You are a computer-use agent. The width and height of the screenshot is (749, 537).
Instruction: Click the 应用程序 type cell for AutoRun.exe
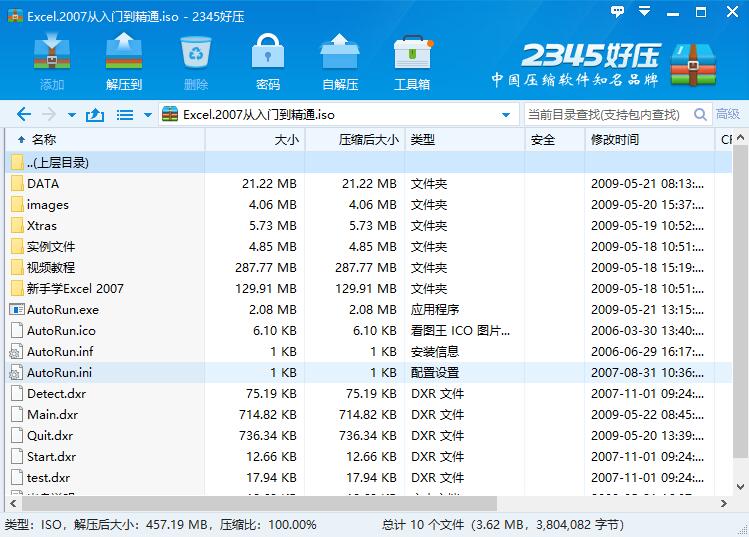tap(435, 310)
